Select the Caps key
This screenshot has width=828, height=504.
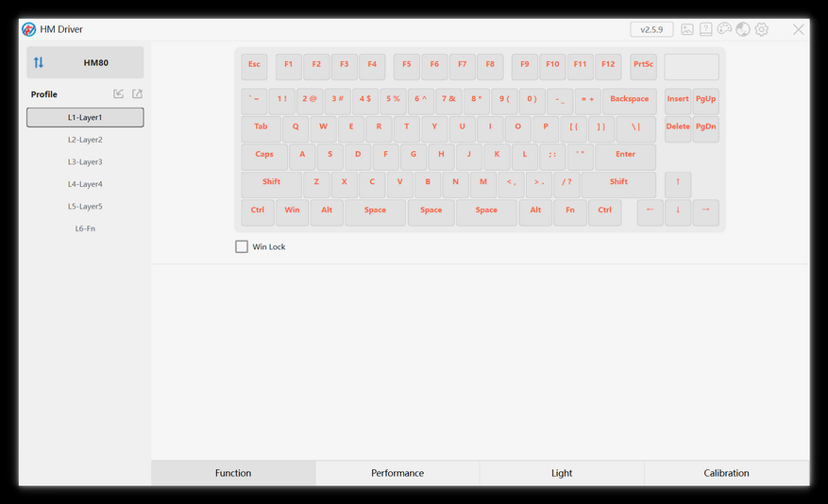pyautogui.click(x=264, y=157)
